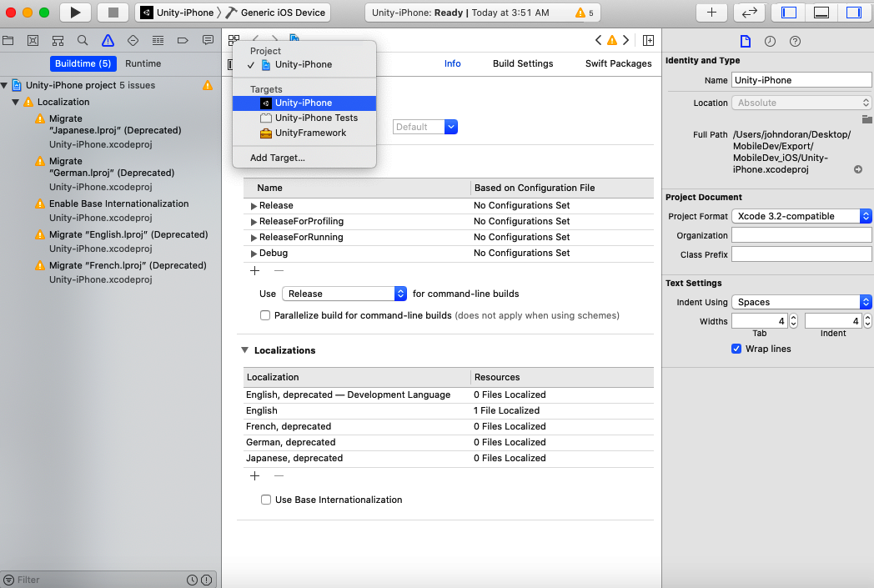Click the Organization text field
Screen dimensions: 874x588
(x=801, y=235)
